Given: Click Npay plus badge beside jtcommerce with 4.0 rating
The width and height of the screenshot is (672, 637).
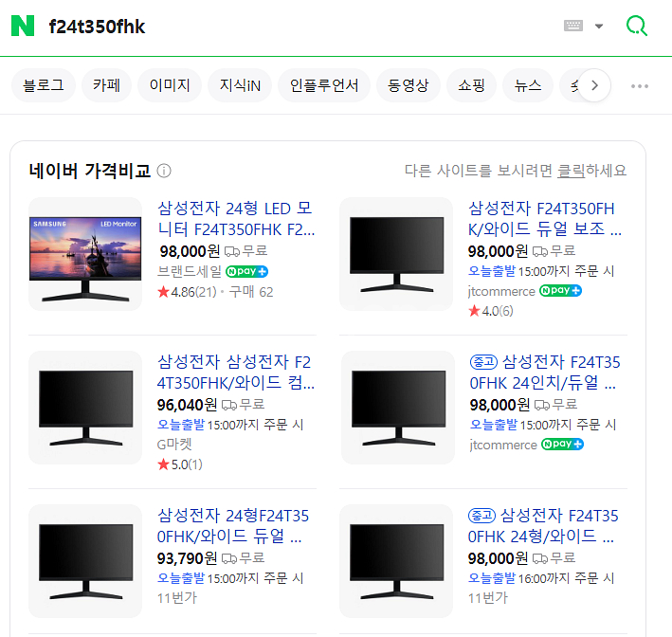Looking at the screenshot, I should [x=560, y=291].
